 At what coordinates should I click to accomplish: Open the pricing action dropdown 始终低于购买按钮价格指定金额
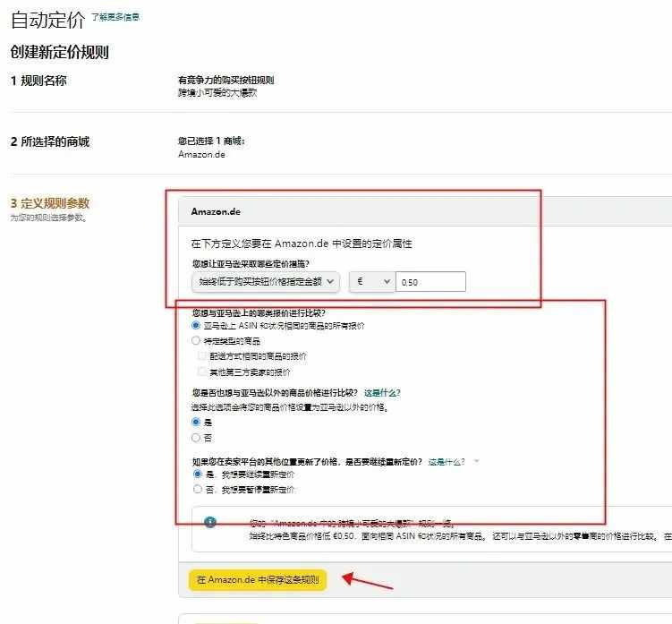(266, 282)
